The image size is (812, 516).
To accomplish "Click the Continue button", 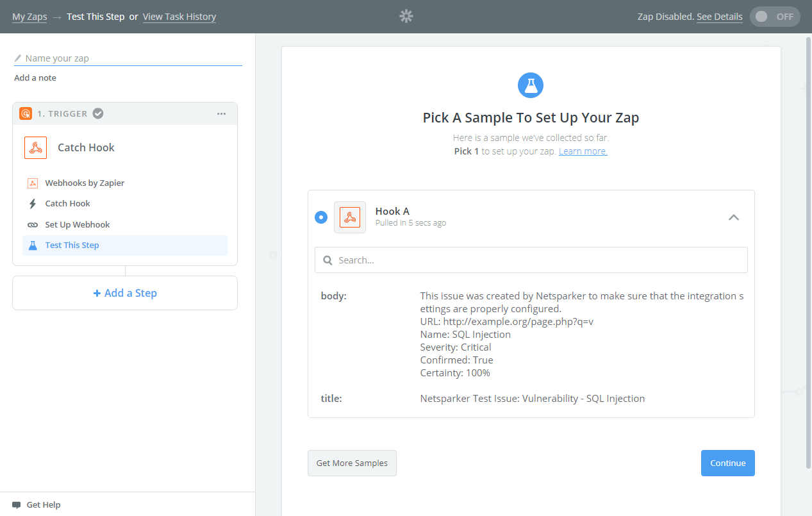I will coord(727,463).
